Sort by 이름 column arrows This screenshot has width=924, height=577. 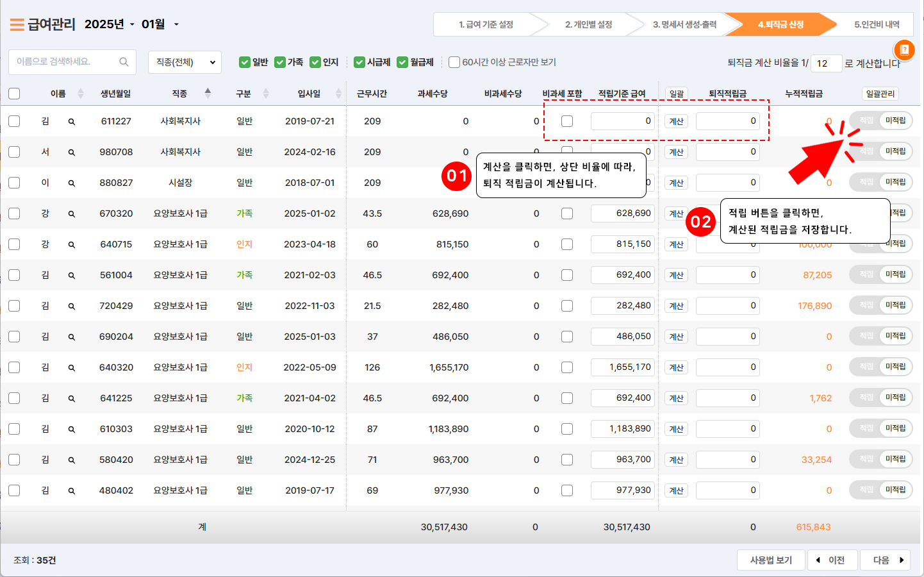tap(80, 94)
